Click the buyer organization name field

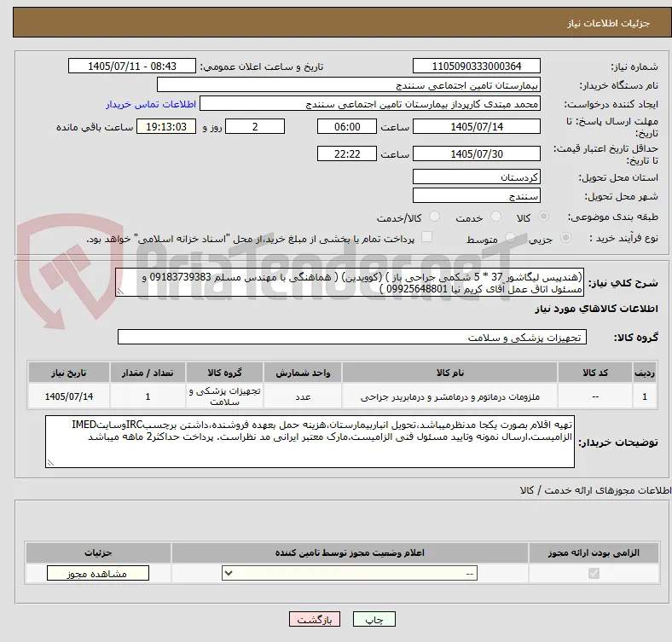click(349, 85)
